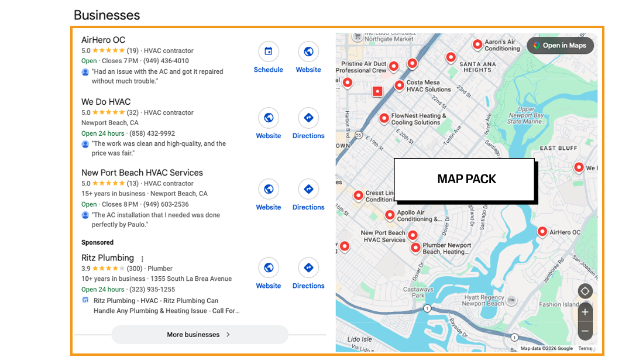Click the AirHero OC review snippet text

point(157,76)
